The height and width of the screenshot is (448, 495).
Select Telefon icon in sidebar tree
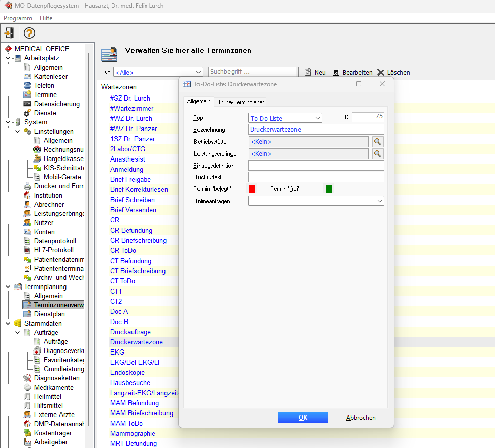[x=27, y=85]
